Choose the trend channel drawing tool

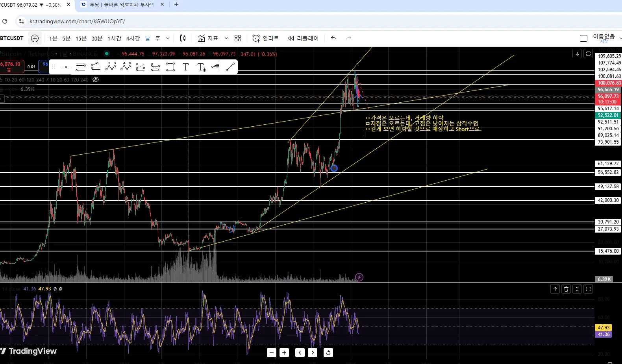(96, 67)
